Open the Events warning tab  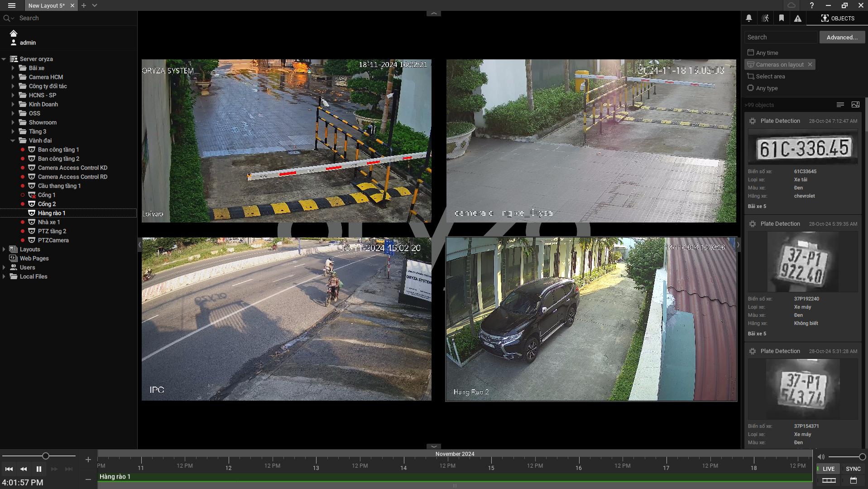[798, 18]
